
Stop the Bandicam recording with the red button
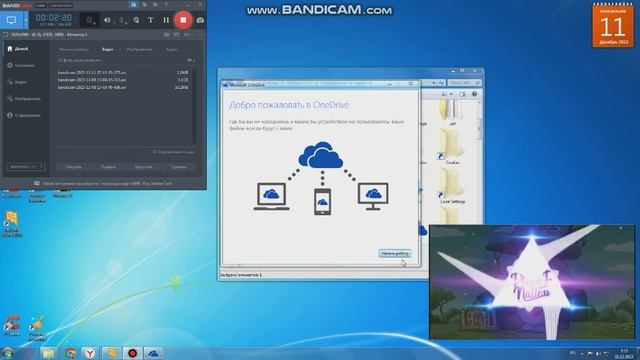click(183, 20)
